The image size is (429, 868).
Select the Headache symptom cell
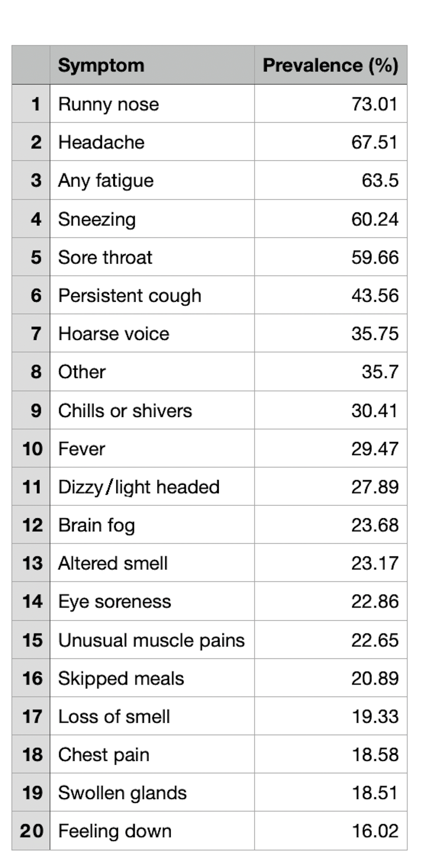tap(102, 142)
